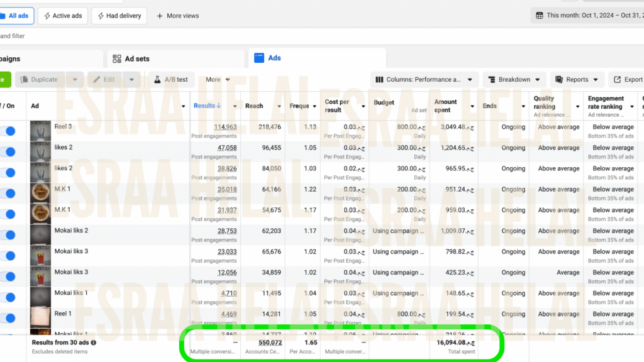Disable the Reel 1 ad switch
Screen dimensions: 644x362
(x=8, y=317)
